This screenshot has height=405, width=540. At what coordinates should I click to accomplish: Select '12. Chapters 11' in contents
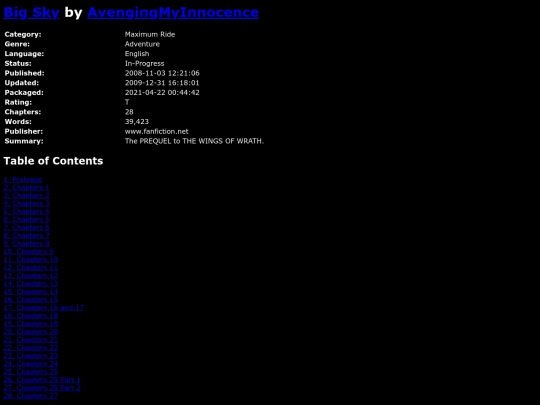tap(31, 268)
